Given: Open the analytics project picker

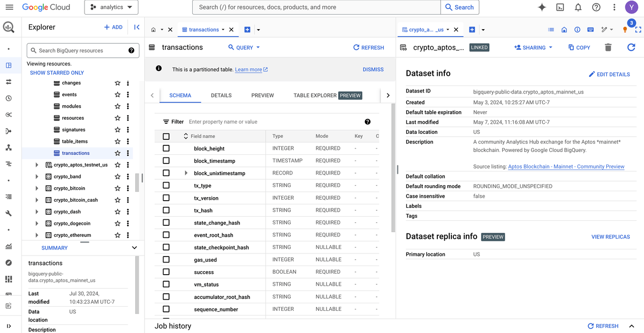Looking at the screenshot, I should pyautogui.click(x=111, y=7).
